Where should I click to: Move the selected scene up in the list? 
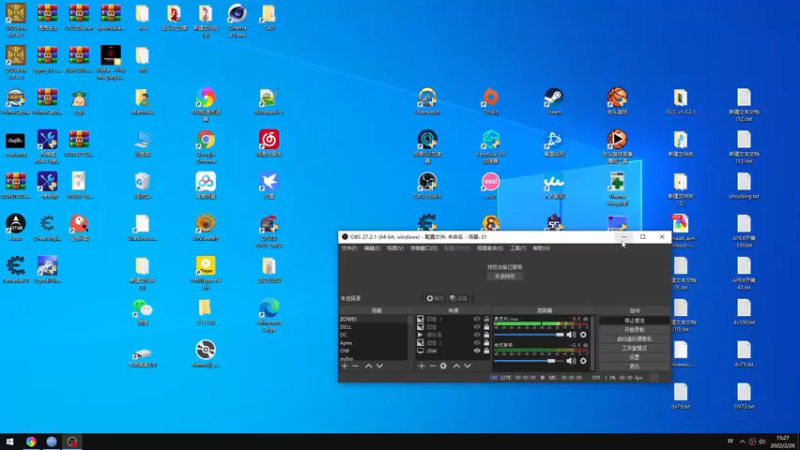tap(368, 366)
